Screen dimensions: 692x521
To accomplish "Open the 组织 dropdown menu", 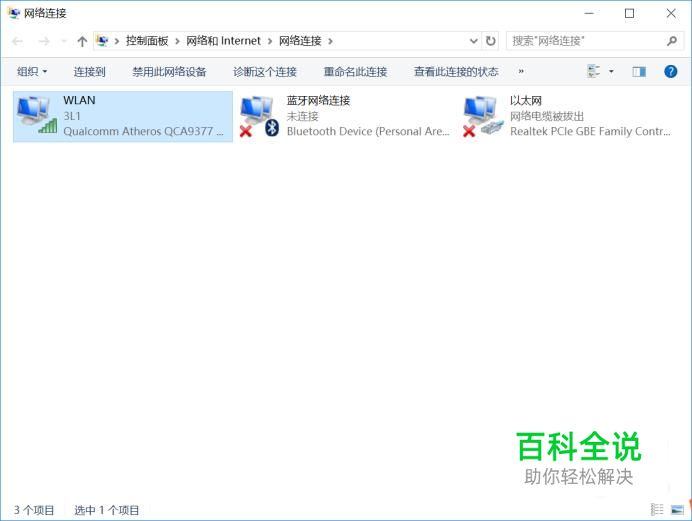I will click(32, 71).
